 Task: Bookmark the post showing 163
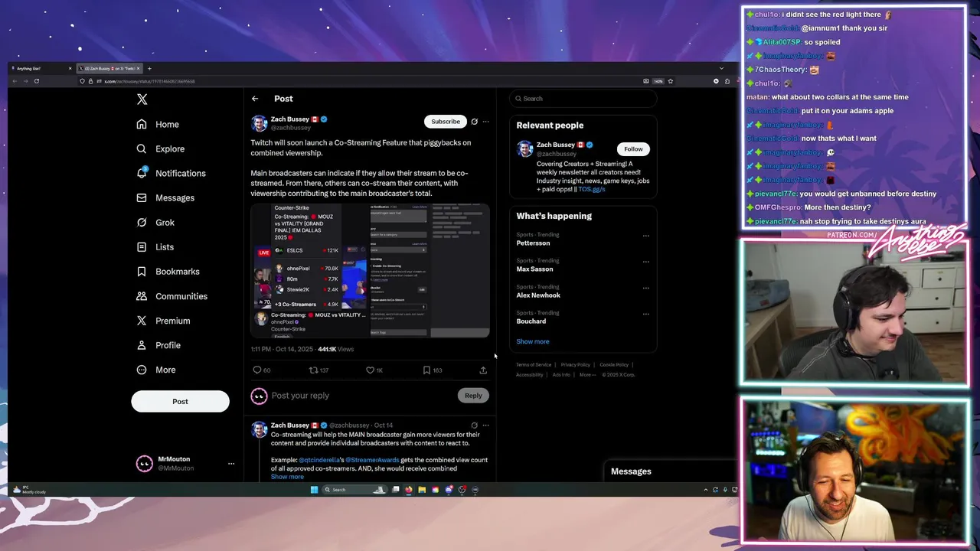click(x=426, y=370)
